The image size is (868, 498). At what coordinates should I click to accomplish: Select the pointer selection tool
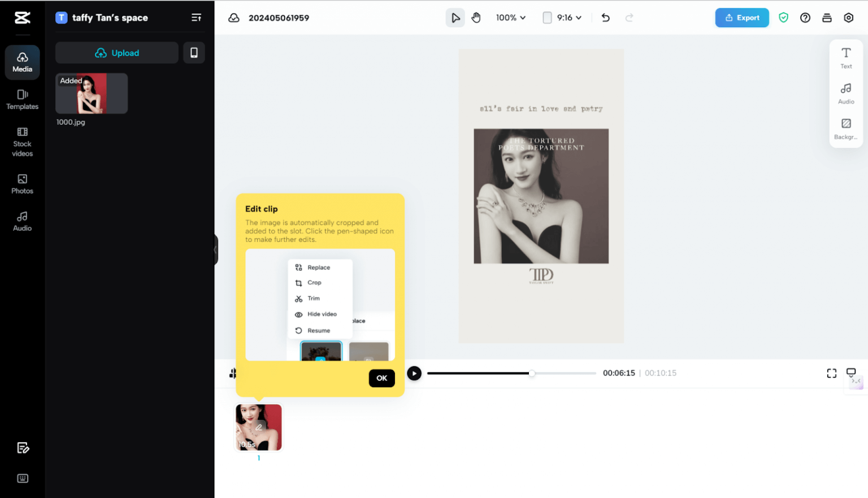pyautogui.click(x=455, y=18)
